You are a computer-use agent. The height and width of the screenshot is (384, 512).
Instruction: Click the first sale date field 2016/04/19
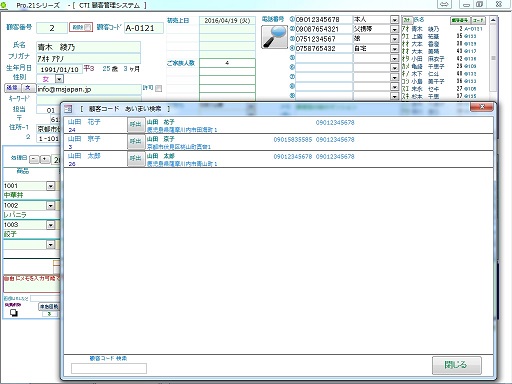point(227,20)
